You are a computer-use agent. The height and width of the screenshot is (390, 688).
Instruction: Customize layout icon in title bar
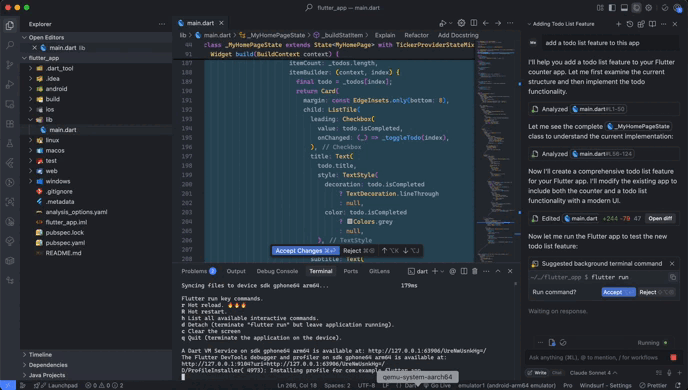tap(600, 7)
